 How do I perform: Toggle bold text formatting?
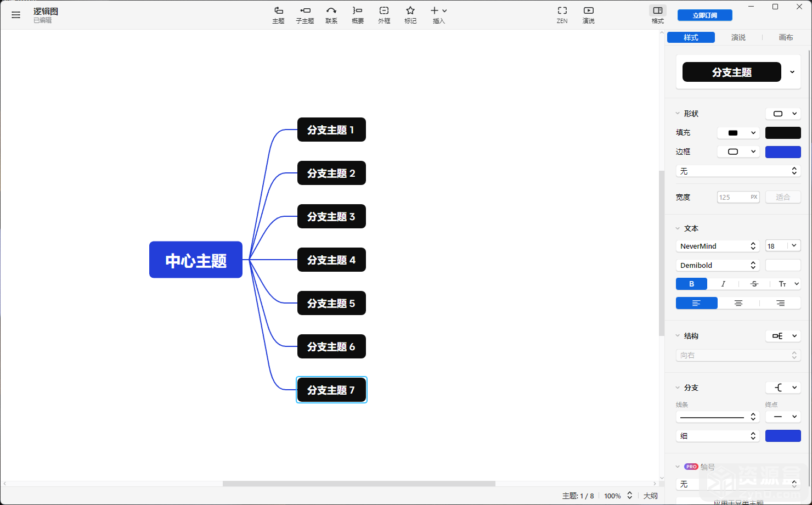coord(691,284)
